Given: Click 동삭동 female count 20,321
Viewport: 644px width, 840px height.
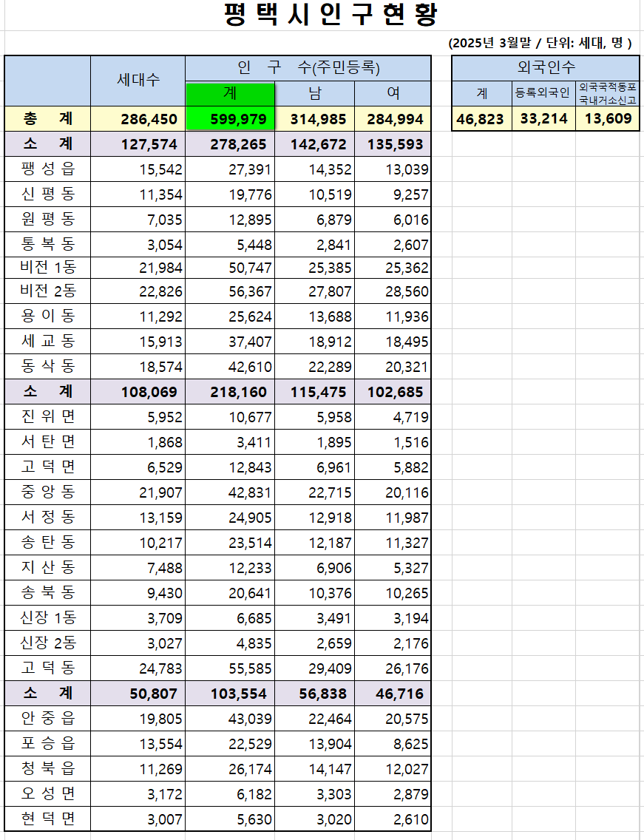Looking at the screenshot, I should tap(393, 367).
